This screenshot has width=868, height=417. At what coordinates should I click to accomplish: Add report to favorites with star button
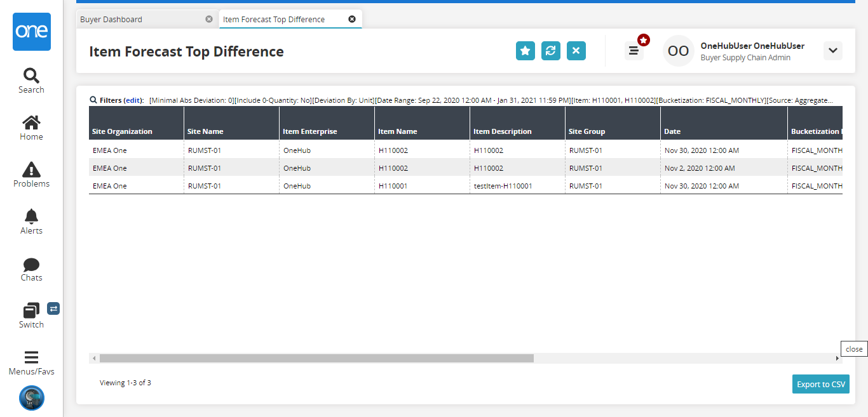(525, 51)
